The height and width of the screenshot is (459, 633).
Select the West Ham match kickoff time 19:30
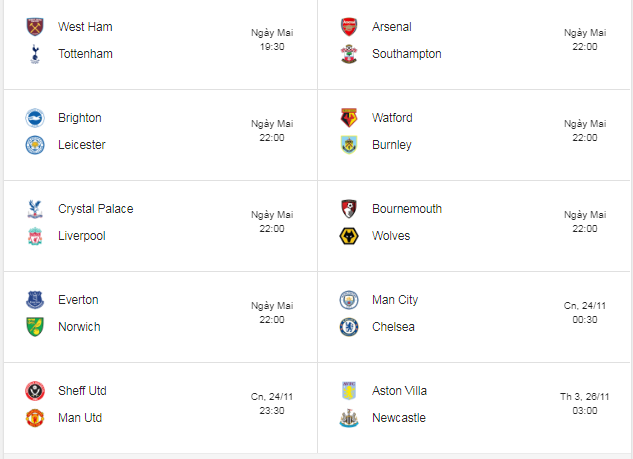coord(272,46)
